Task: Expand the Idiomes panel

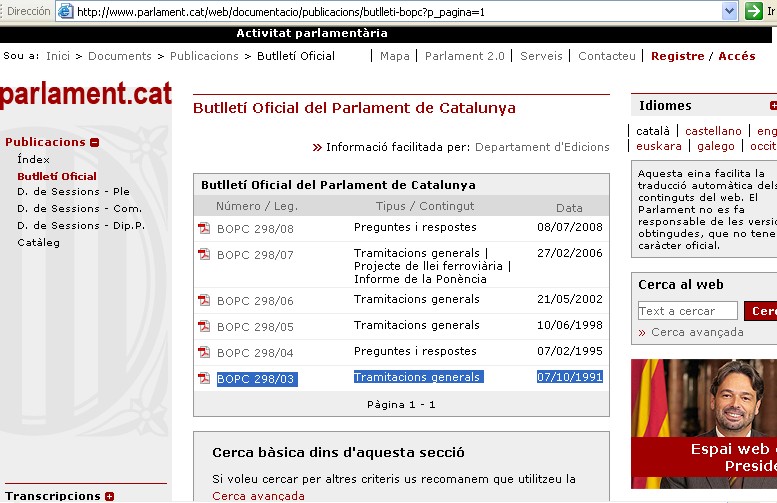Action: (773, 106)
